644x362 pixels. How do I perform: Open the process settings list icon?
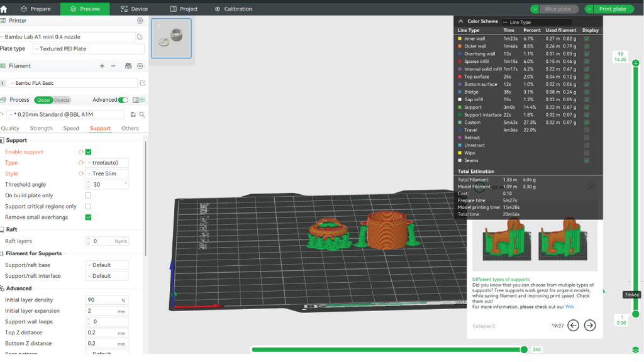click(136, 100)
